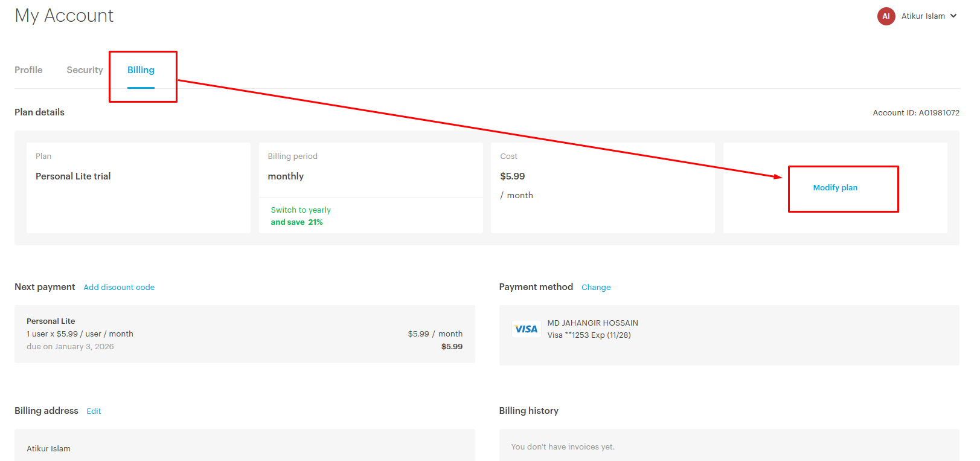
Task: Click the Billing address heading
Action: [x=46, y=411]
